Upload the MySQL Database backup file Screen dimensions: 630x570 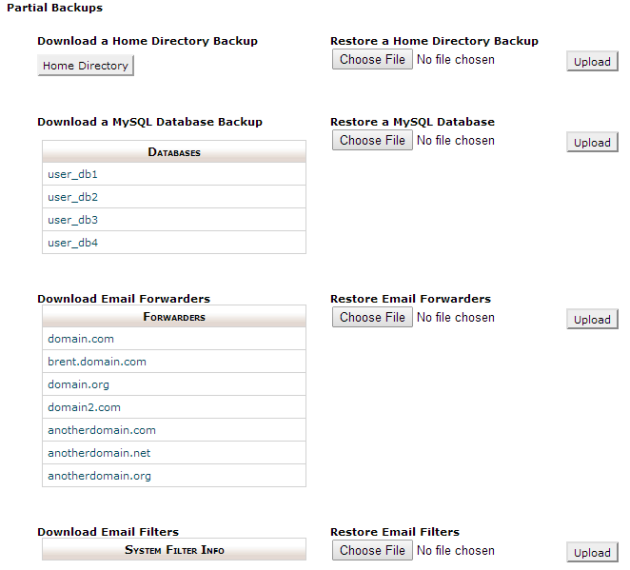[591, 143]
